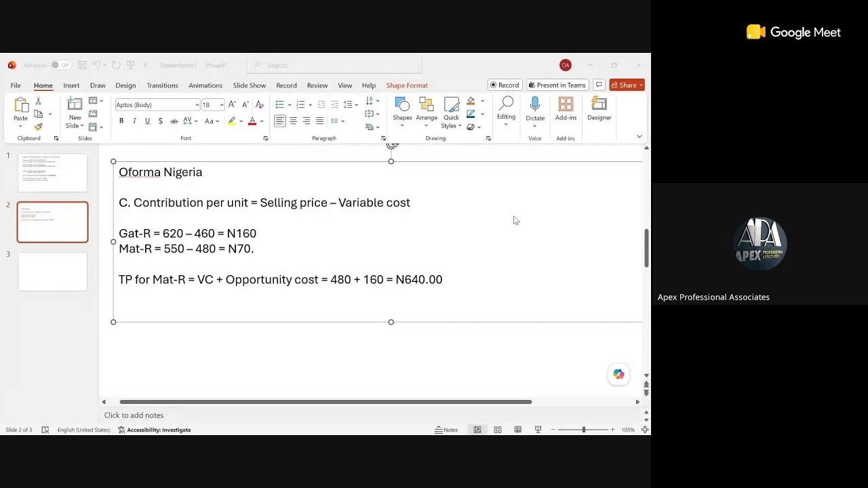Start Slide Show from status bar icon
The height and width of the screenshot is (488, 868).
[x=538, y=430]
